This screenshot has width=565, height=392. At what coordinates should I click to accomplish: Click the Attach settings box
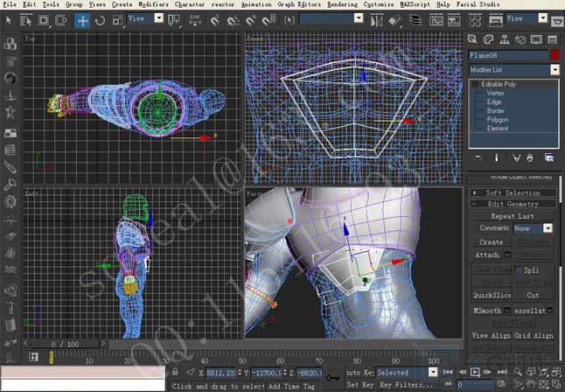pos(507,255)
